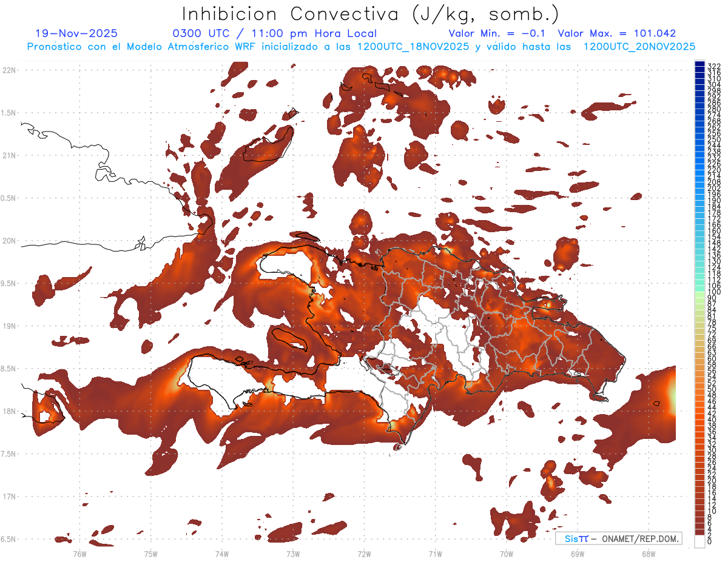728x562 pixels.
Task: Click the white swatch labeled 0
Action: click(x=699, y=541)
